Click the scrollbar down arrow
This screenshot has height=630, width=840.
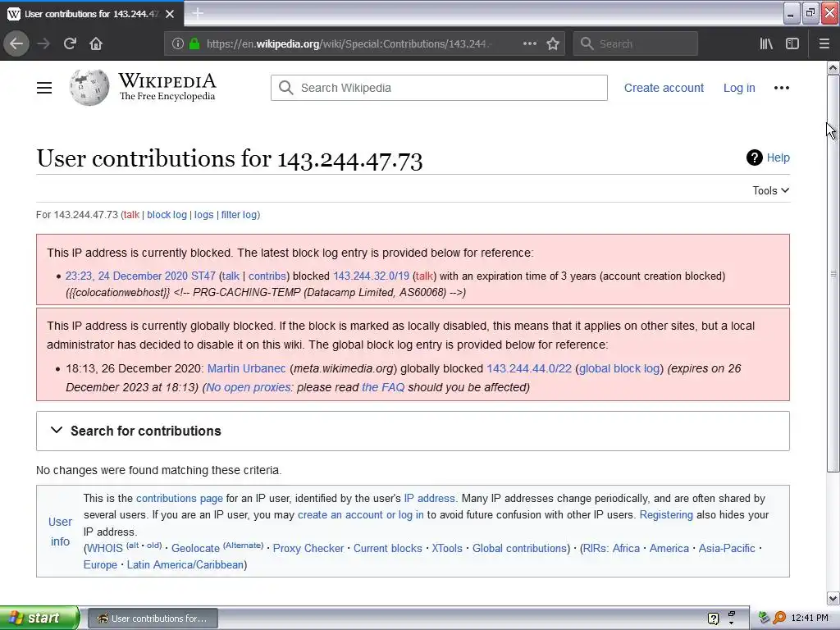coord(833,598)
